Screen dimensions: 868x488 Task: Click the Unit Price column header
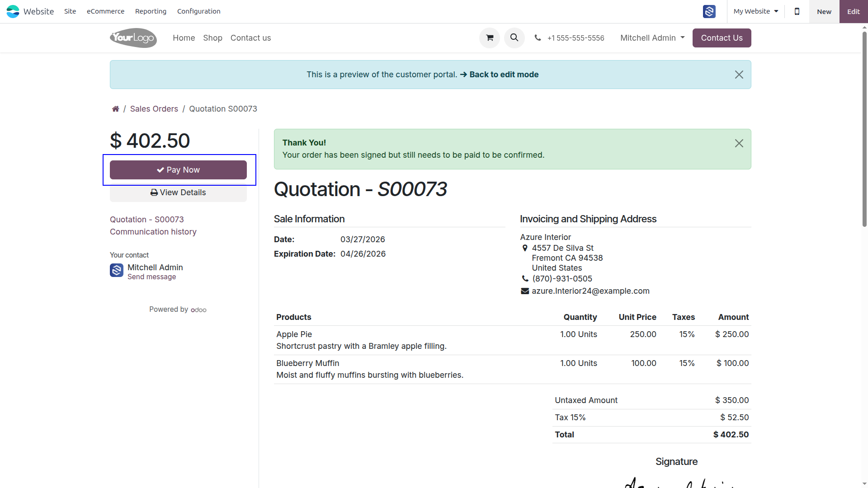tap(637, 317)
